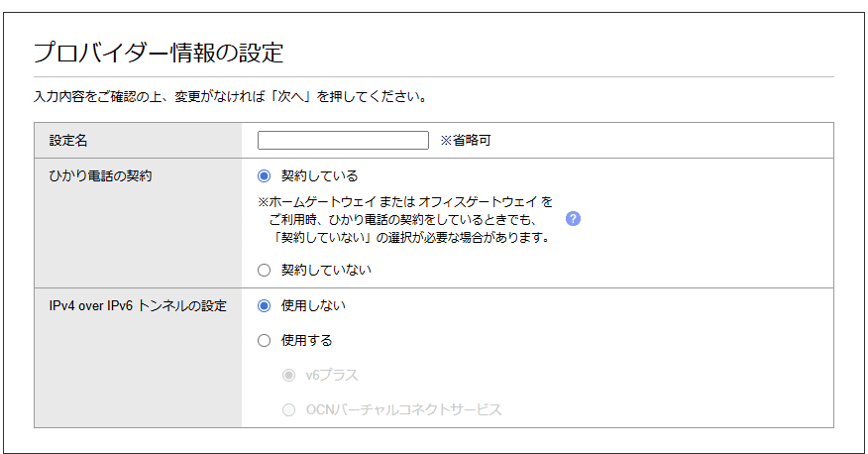Click the プロバイダー情報の設定 page heading
Screen dimensions: 868x454
pos(159,52)
